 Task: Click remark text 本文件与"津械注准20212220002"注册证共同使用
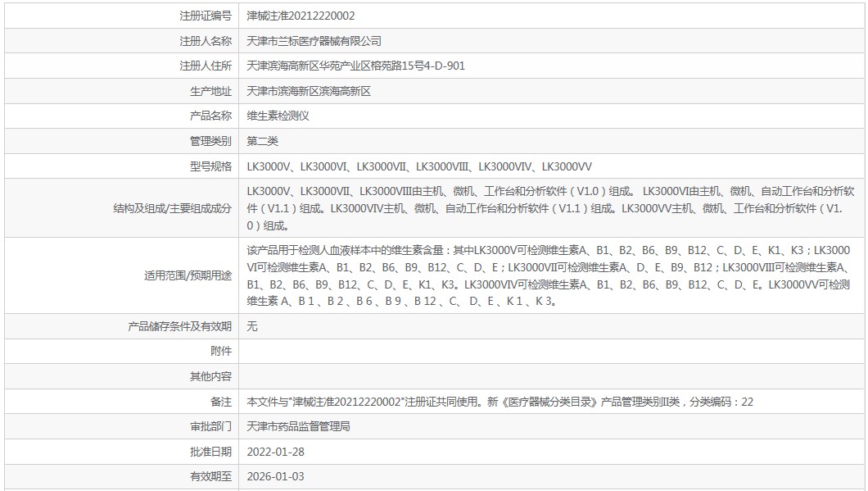click(500, 402)
